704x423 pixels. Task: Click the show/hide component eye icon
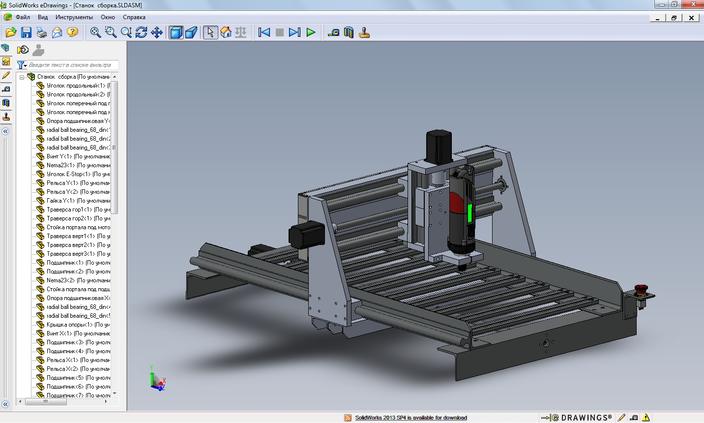pos(23,50)
